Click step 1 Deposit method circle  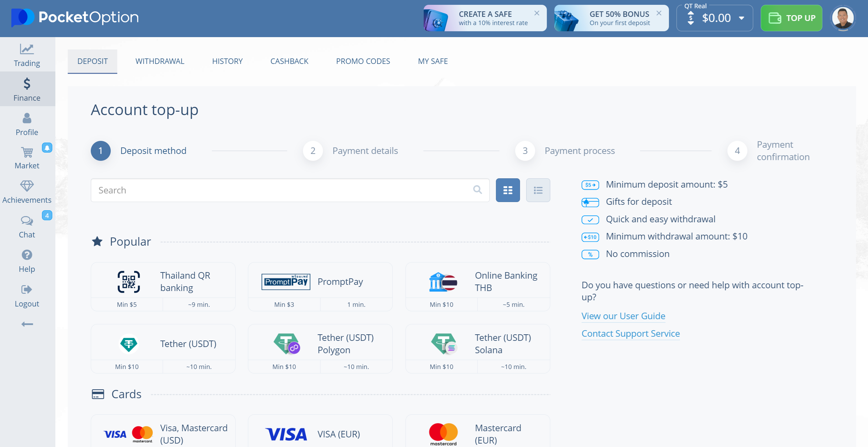[101, 150]
